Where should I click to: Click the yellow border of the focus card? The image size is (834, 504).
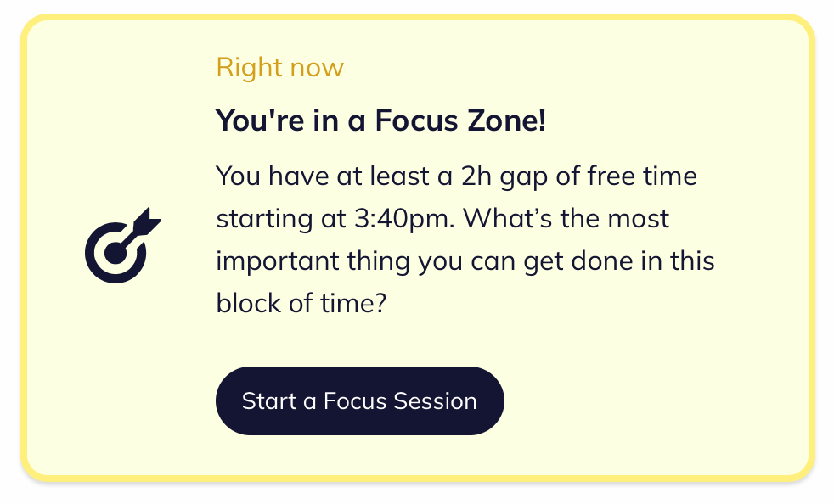point(418,17)
